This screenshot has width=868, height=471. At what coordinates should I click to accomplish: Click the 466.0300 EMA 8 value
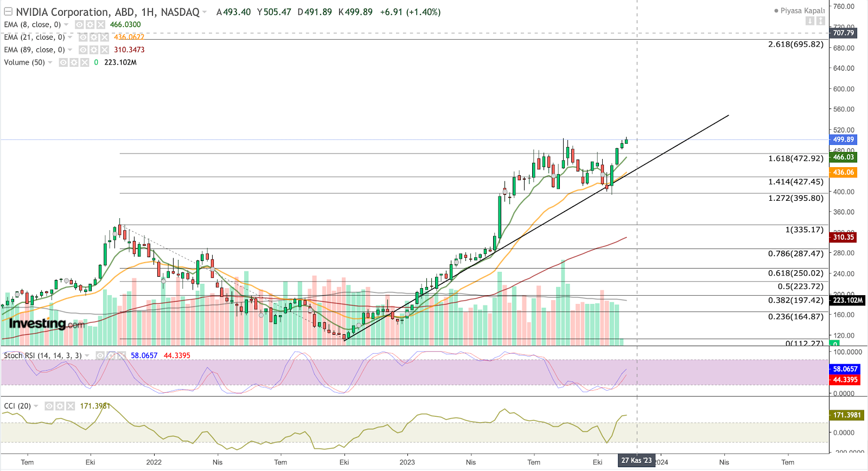pos(125,24)
